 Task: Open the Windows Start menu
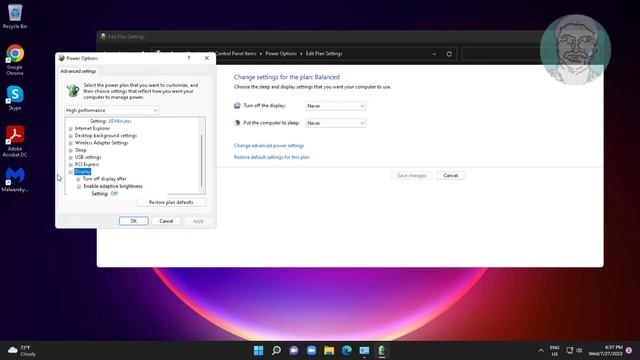tap(258, 350)
